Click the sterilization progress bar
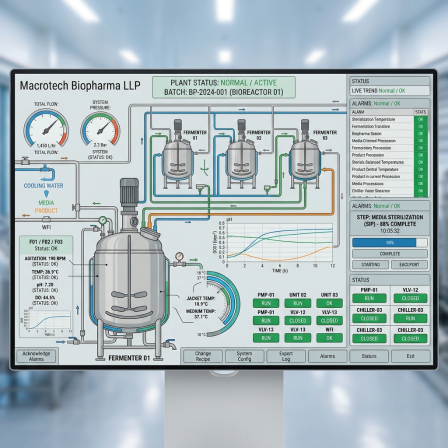Viewport: 448px width, 448px height. coord(390,243)
